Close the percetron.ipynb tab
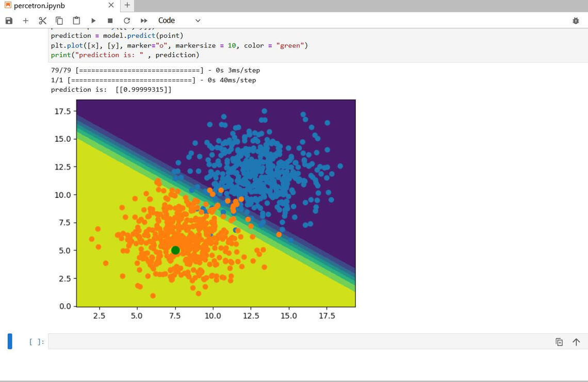 click(x=110, y=6)
